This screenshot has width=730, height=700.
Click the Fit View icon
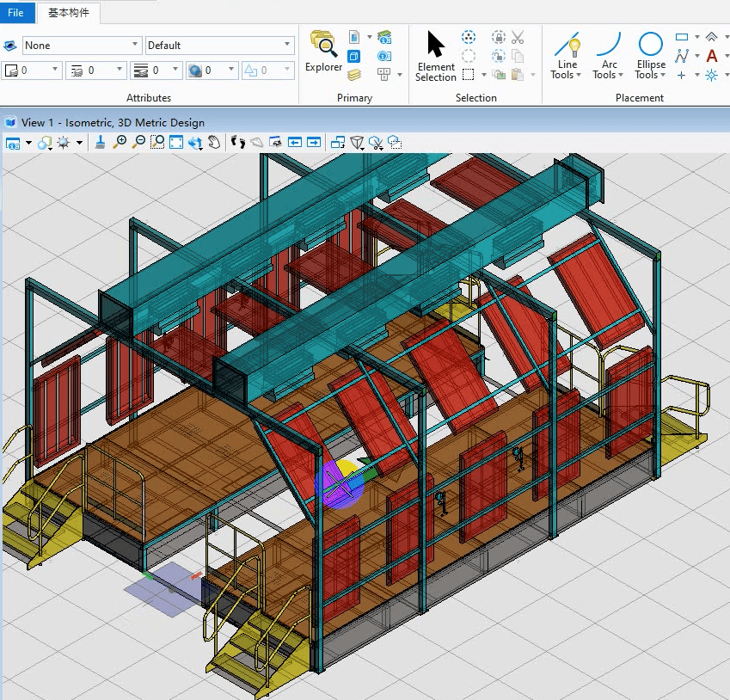[176, 142]
